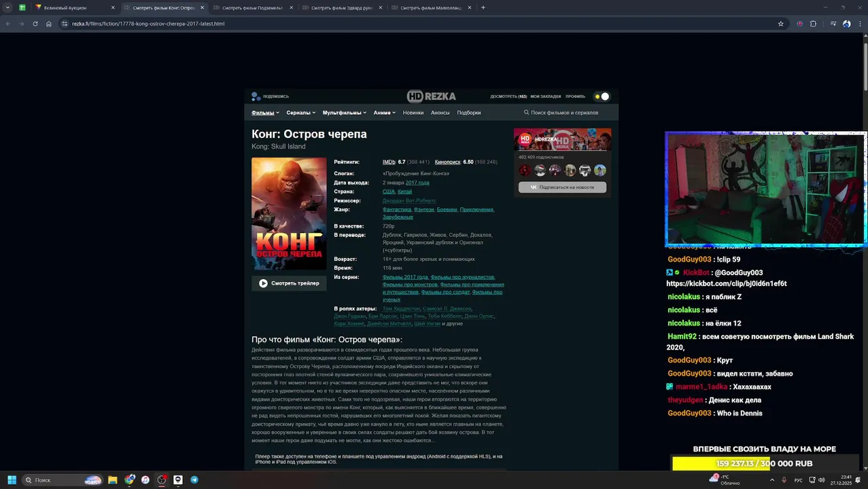Open the weather widget showing Облачно

pyautogui.click(x=725, y=480)
